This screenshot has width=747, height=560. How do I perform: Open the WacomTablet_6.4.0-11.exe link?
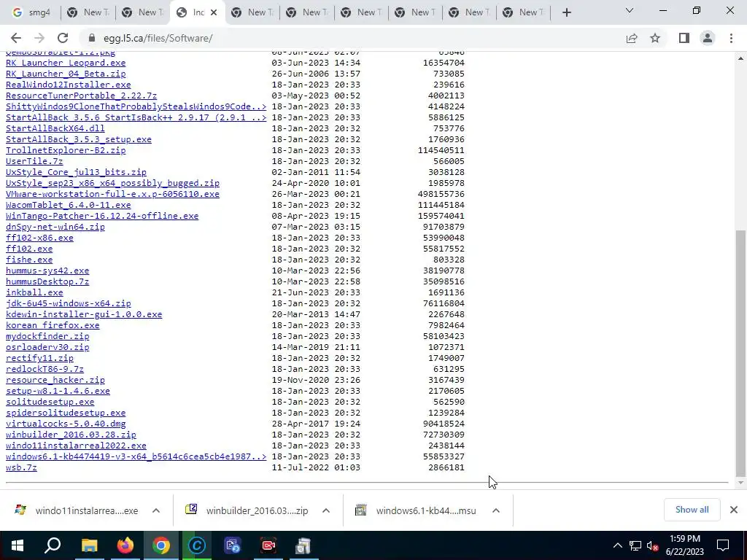click(68, 205)
